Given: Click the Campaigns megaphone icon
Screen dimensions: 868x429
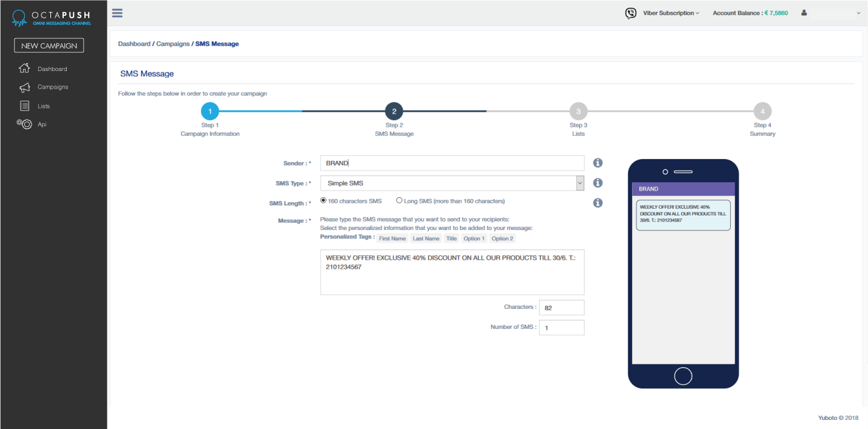Looking at the screenshot, I should tap(24, 87).
